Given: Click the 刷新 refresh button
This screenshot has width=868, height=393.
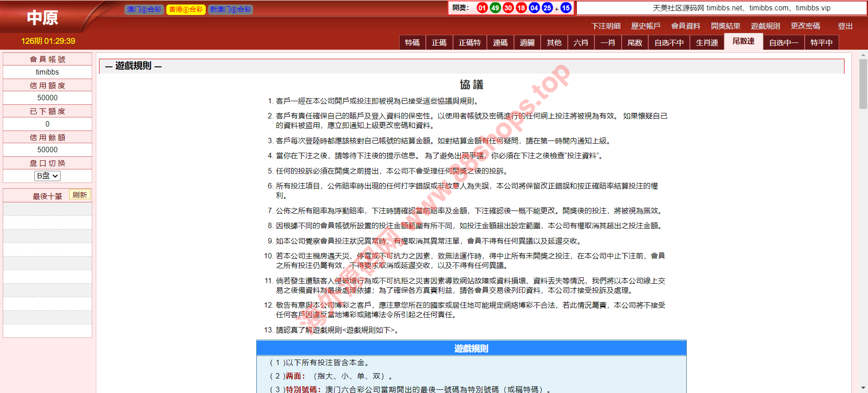Looking at the screenshot, I should [80, 195].
